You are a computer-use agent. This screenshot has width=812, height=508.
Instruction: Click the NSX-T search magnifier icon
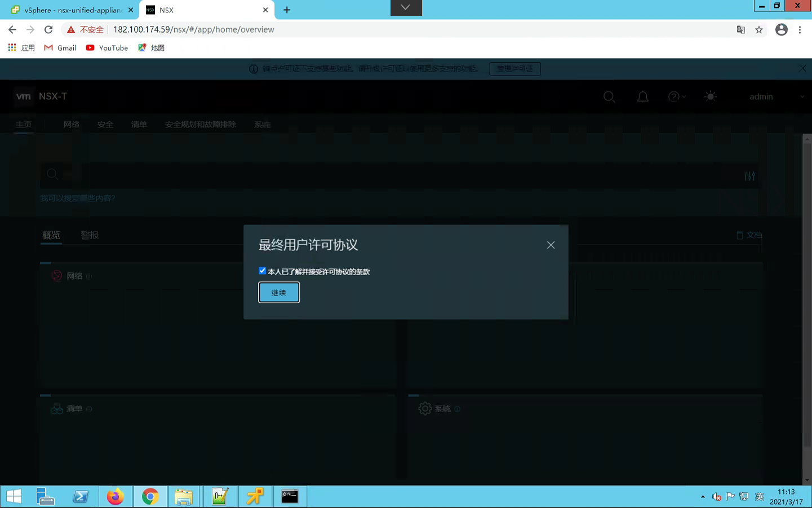pyautogui.click(x=609, y=97)
